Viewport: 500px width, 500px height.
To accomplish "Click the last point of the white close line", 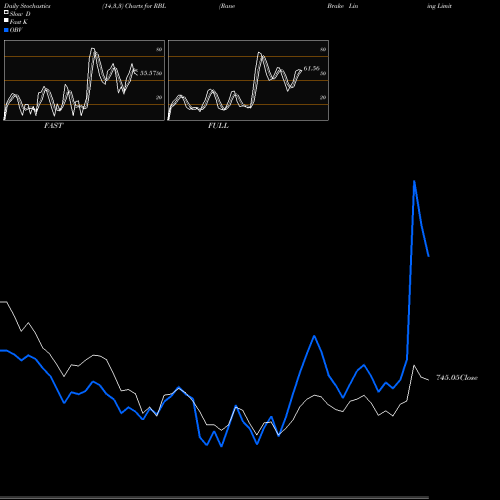I will (x=429, y=380).
